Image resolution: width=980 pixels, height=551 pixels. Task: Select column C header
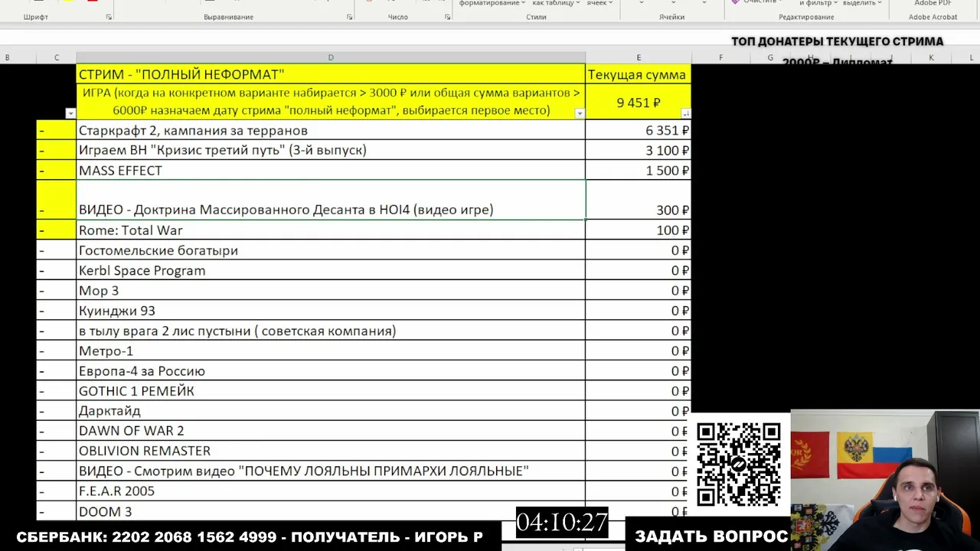click(x=57, y=57)
